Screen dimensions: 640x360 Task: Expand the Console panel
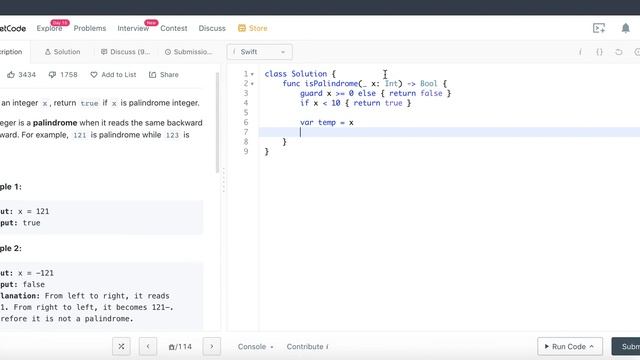(256, 347)
